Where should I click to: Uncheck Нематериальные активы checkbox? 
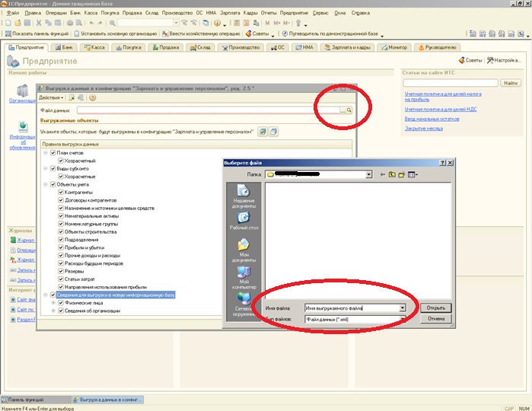[61, 216]
